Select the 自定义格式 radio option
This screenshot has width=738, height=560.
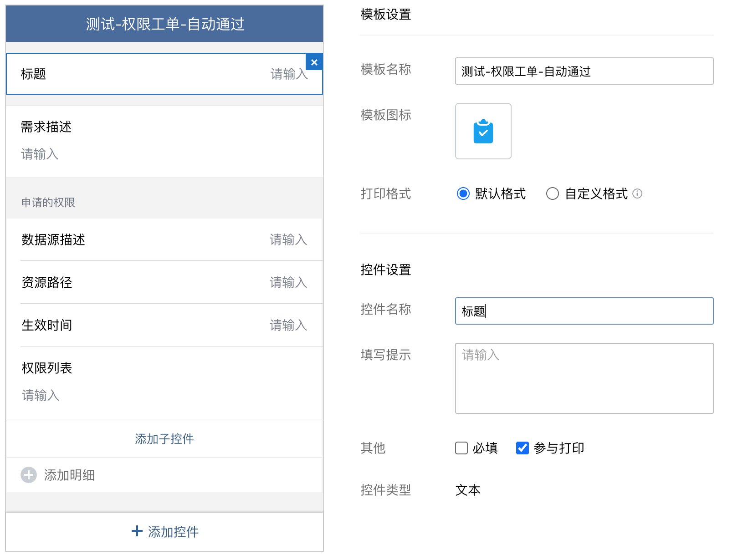(552, 193)
